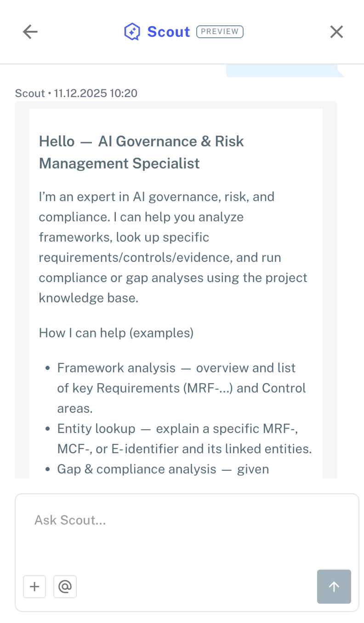Image resolution: width=364 pixels, height=623 pixels.
Task: Click the 'How I can help (examples)' line
Action: pos(116,333)
